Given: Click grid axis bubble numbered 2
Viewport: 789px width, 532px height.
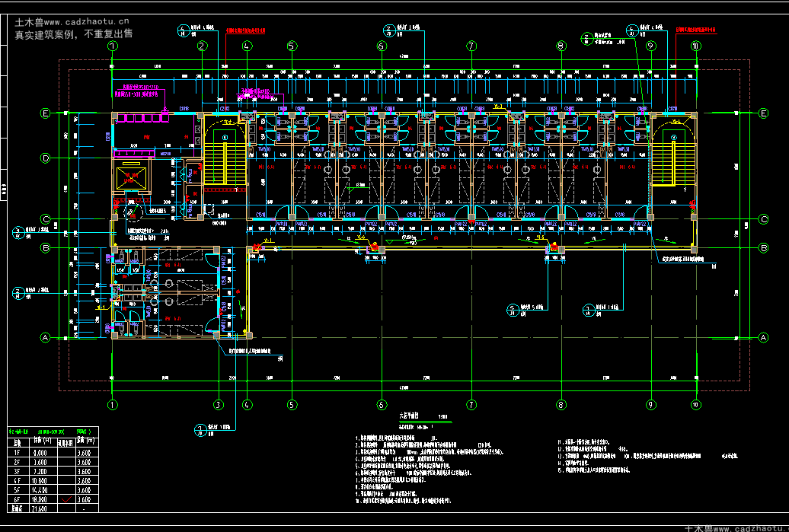Looking at the screenshot, I should pyautogui.click(x=203, y=46).
